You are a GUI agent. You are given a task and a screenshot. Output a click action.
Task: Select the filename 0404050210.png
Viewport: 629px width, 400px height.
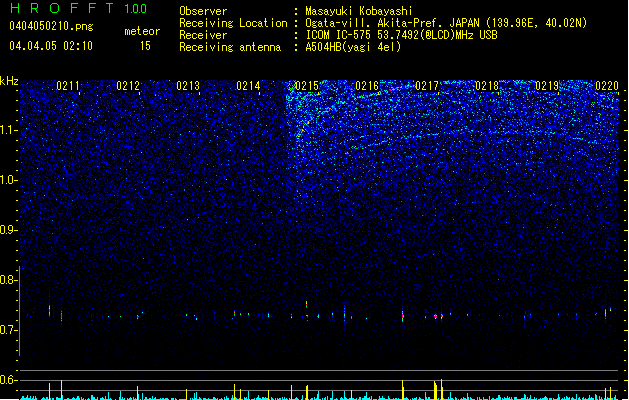tap(51, 26)
